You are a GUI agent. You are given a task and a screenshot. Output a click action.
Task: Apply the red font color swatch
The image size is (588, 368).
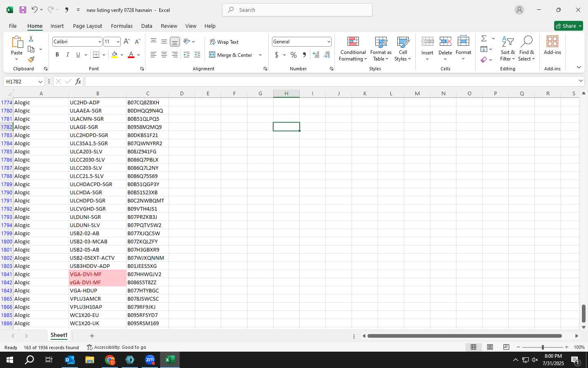click(131, 55)
